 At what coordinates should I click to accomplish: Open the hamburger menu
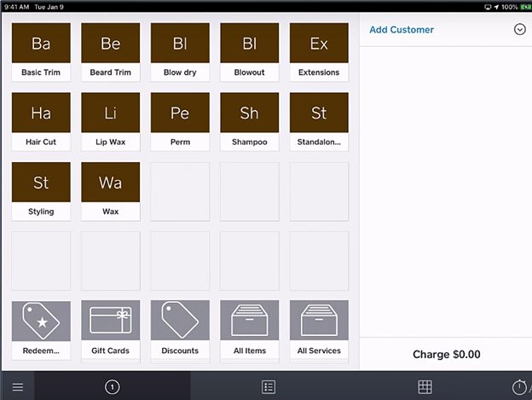point(18,386)
